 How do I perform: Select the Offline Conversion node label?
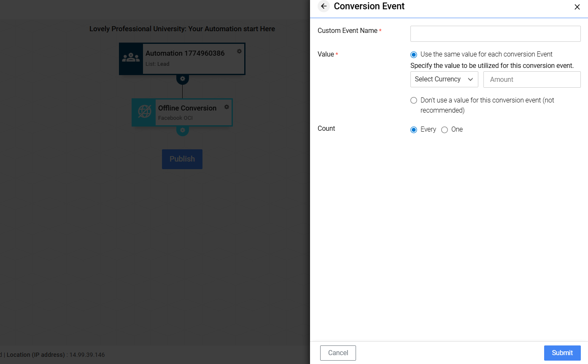[x=187, y=108]
